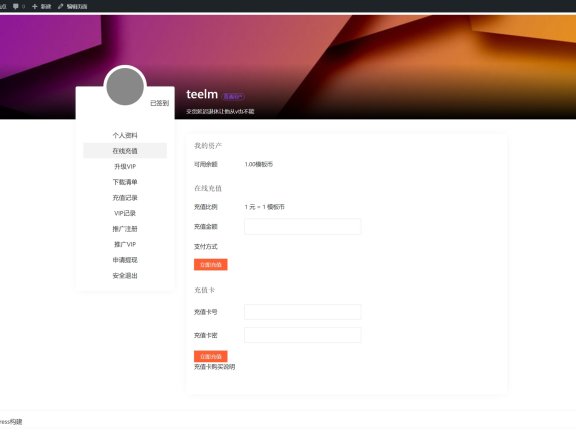Click the 1.00 balance value

click(x=259, y=164)
